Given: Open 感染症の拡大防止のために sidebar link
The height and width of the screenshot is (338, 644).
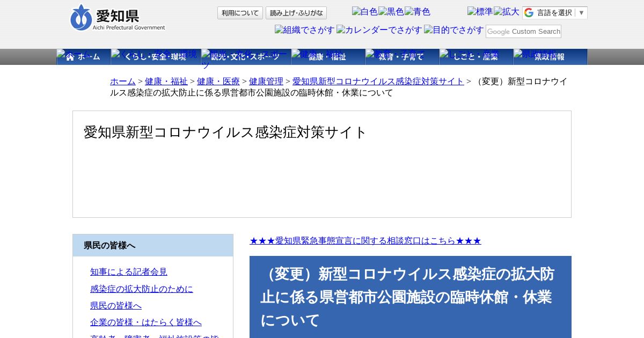Looking at the screenshot, I should tap(142, 289).
